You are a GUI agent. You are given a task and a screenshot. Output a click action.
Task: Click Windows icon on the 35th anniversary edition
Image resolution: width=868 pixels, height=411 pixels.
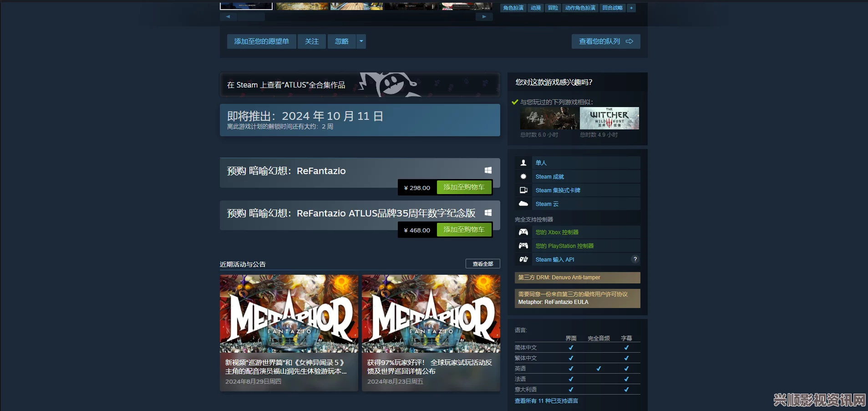(x=488, y=212)
